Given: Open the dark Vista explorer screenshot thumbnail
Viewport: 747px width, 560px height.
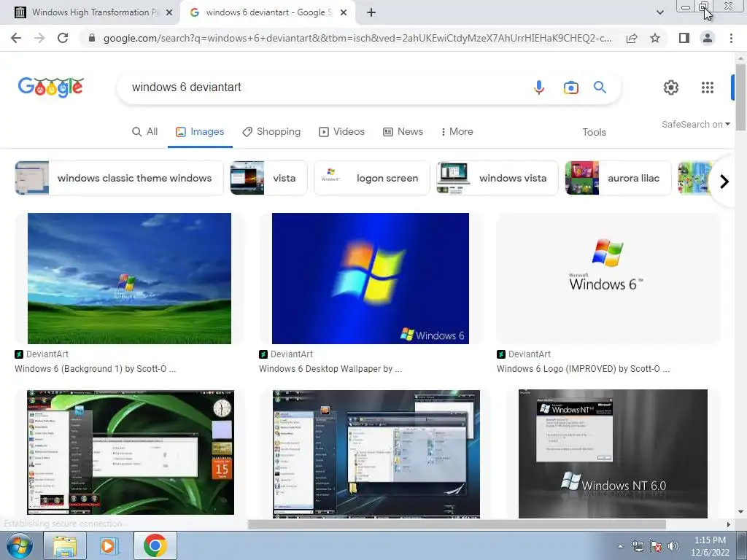Looking at the screenshot, I should pyautogui.click(x=376, y=454).
